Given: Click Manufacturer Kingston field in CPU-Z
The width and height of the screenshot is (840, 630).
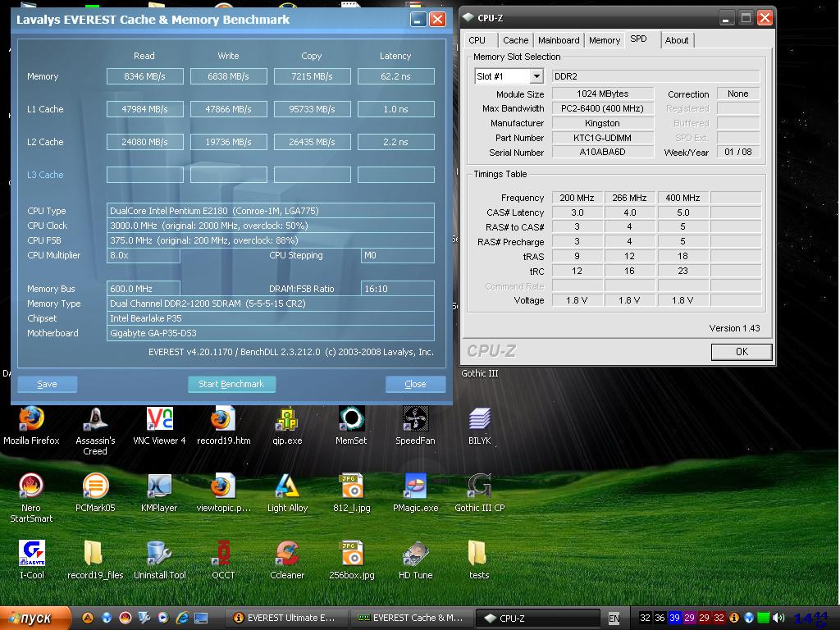Looking at the screenshot, I should pyautogui.click(x=602, y=123).
